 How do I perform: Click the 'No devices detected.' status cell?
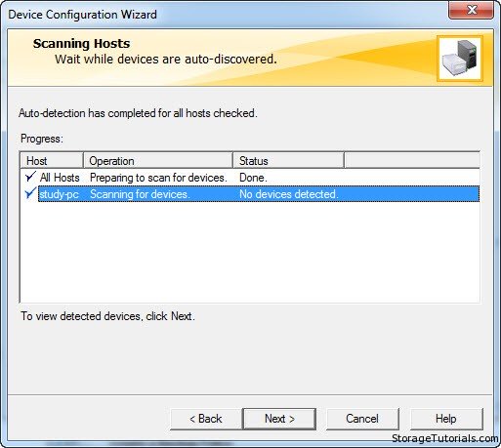tap(289, 194)
